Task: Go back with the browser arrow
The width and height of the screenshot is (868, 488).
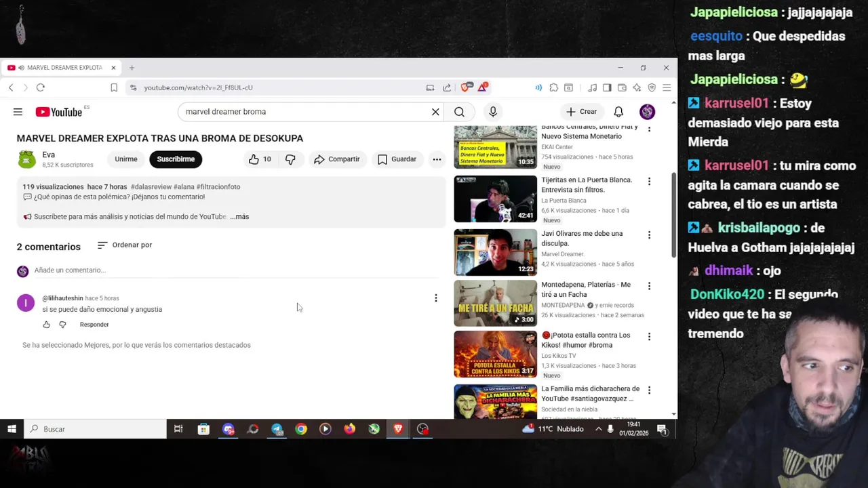Action: [11, 87]
